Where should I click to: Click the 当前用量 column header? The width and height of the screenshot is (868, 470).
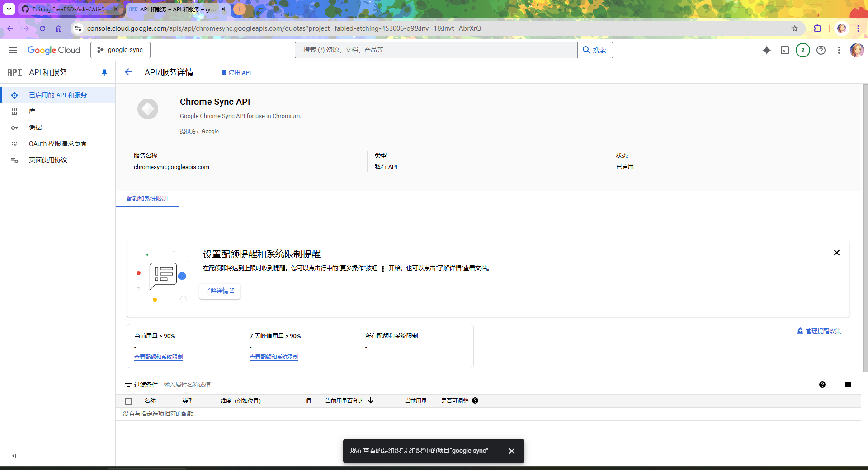(x=416, y=401)
